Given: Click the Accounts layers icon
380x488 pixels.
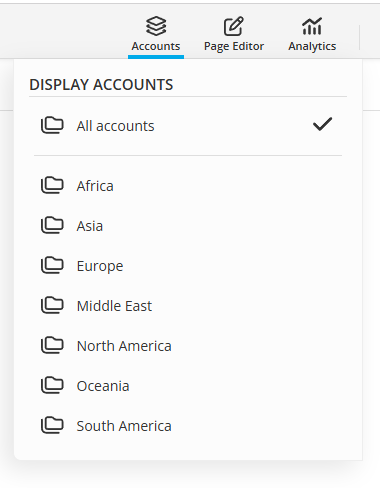Looking at the screenshot, I should click(156, 26).
